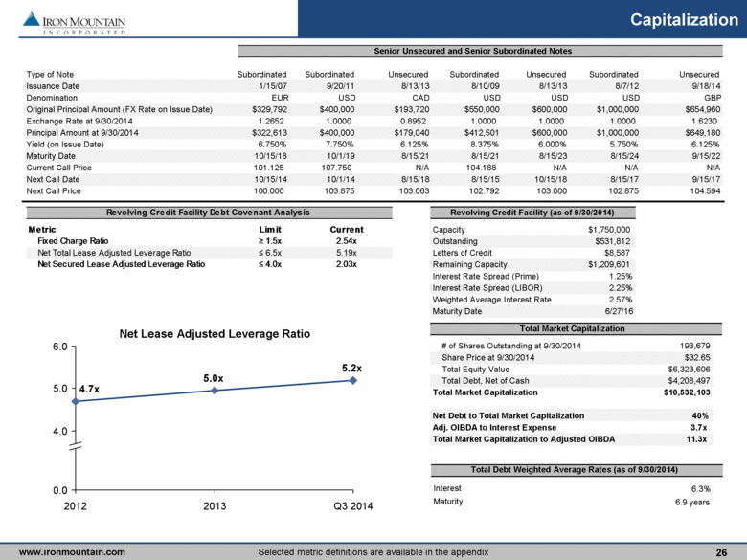Screen dimensions: 747x560
Task: Select the 2012 data point labeled 4.7x
Action: coord(76,401)
